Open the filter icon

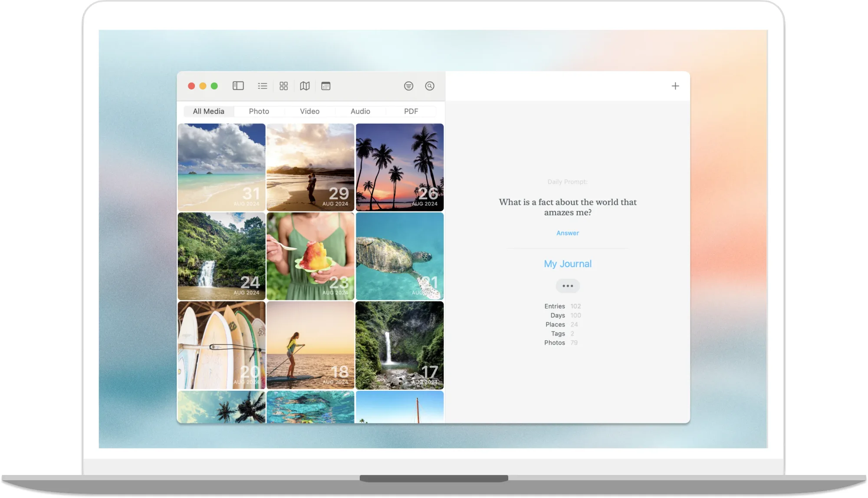tap(408, 86)
